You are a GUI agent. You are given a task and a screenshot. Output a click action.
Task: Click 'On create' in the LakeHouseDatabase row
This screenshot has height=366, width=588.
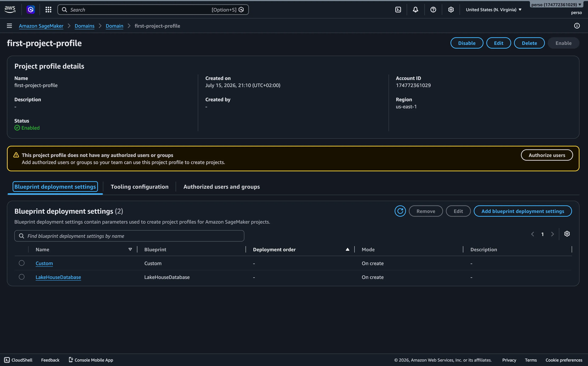point(372,277)
